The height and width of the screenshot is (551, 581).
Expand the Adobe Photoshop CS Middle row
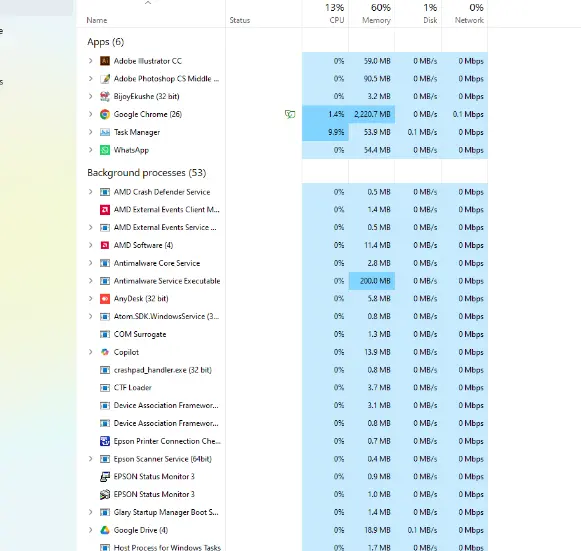90,79
